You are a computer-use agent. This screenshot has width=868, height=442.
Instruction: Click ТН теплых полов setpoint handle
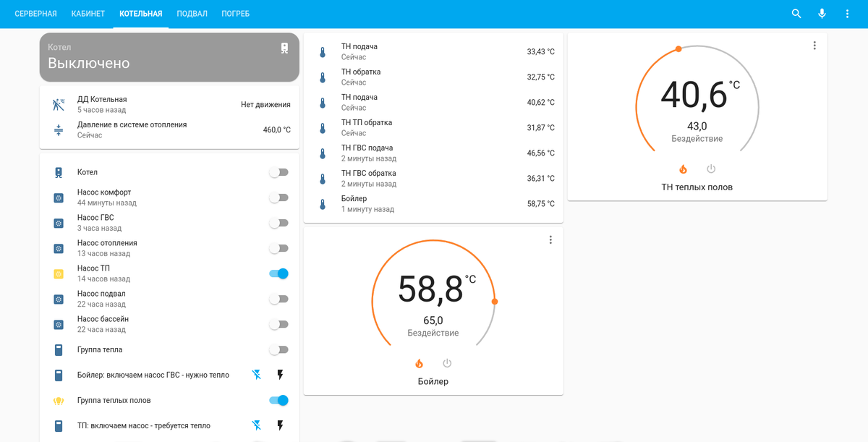click(678, 49)
